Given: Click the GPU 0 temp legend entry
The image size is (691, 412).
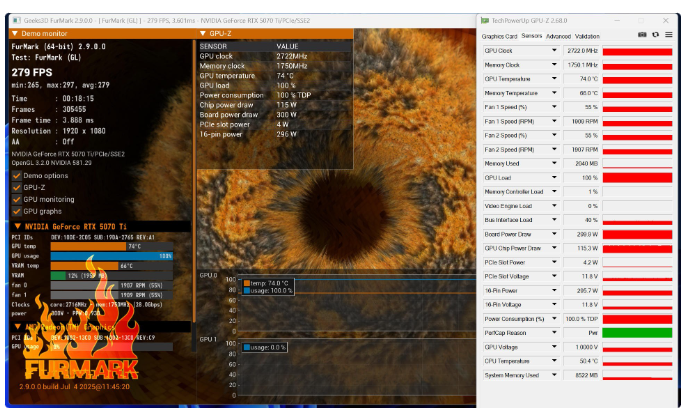Looking at the screenshot, I should (x=269, y=283).
